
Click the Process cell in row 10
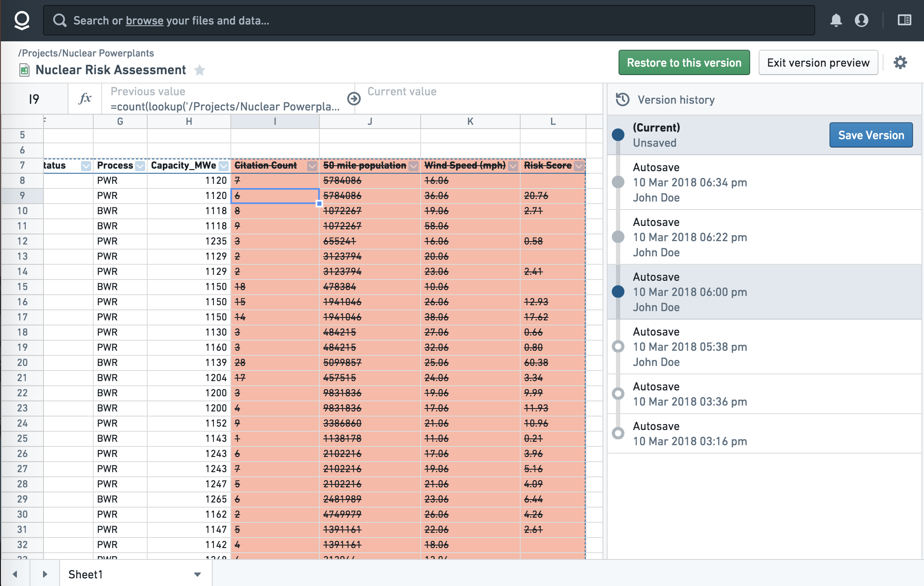tap(120, 211)
